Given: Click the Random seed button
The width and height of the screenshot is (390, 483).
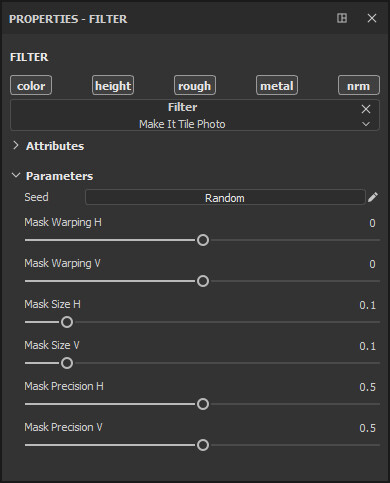Looking at the screenshot, I should (x=225, y=198).
